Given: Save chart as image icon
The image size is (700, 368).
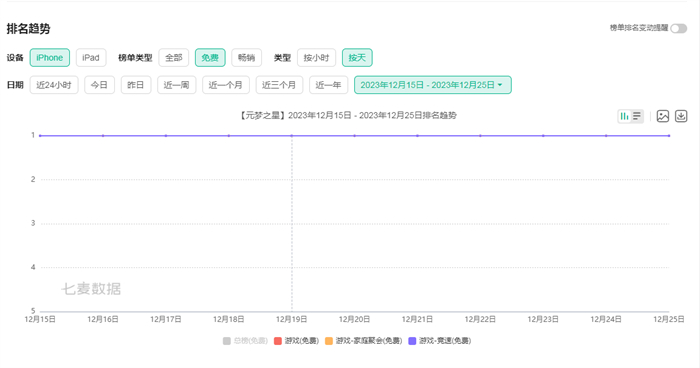Looking at the screenshot, I should [663, 116].
